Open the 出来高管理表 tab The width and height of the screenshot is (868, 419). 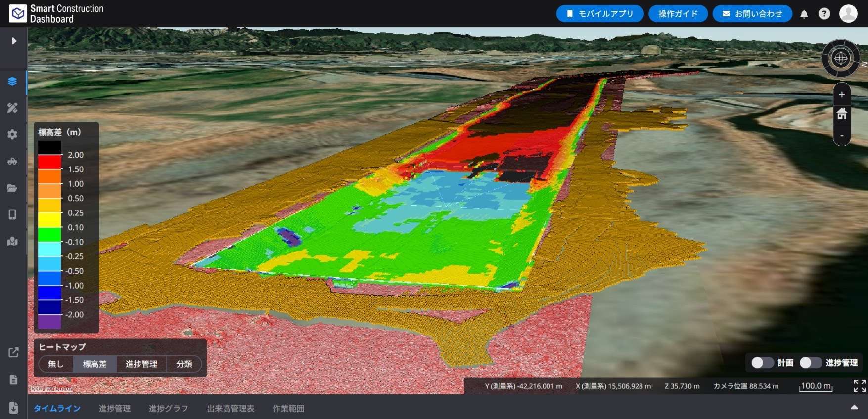tap(230, 409)
